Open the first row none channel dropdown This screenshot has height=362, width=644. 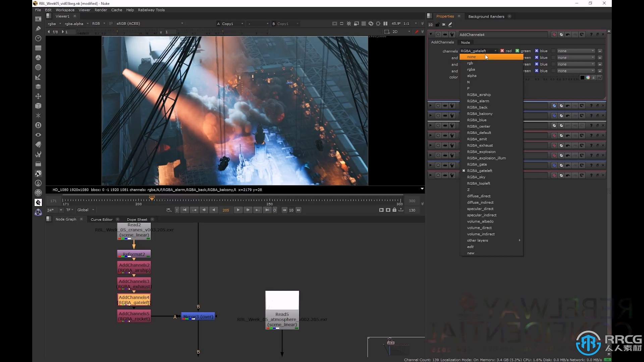click(x=576, y=51)
